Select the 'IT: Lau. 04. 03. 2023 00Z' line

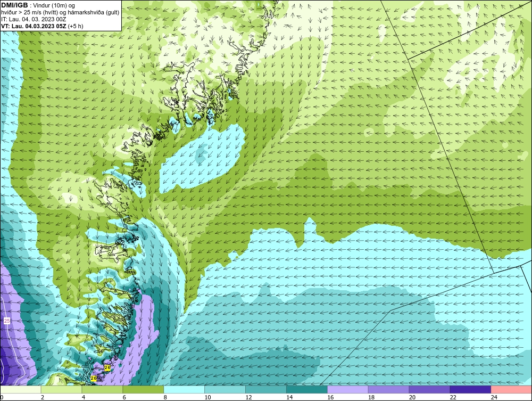[34, 19]
